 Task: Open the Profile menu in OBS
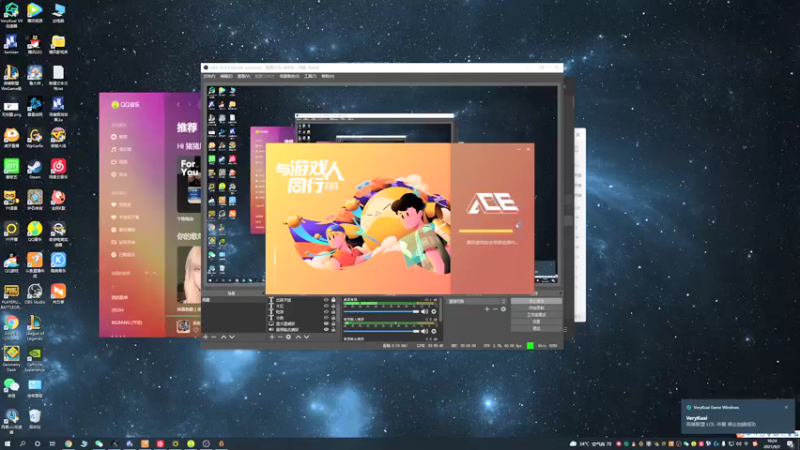[x=264, y=77]
